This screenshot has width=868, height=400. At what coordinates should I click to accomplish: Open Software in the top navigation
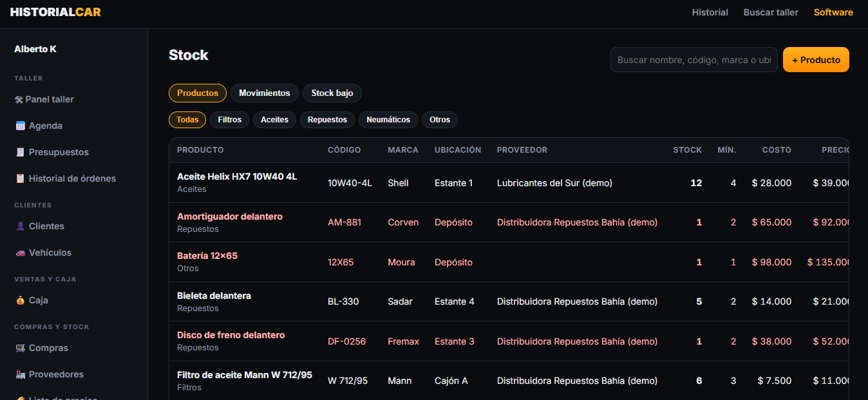point(833,12)
